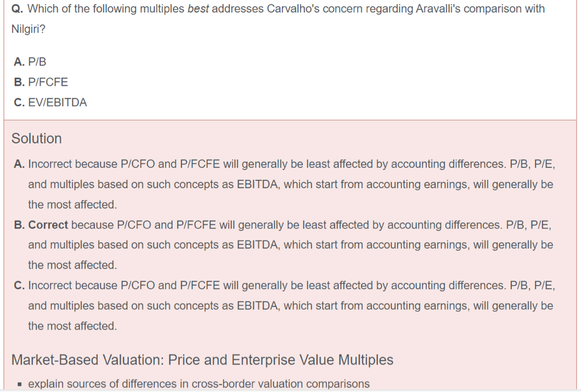581x392 pixels.
Task: Select answer option B. P/FCFE
Action: pos(41,82)
